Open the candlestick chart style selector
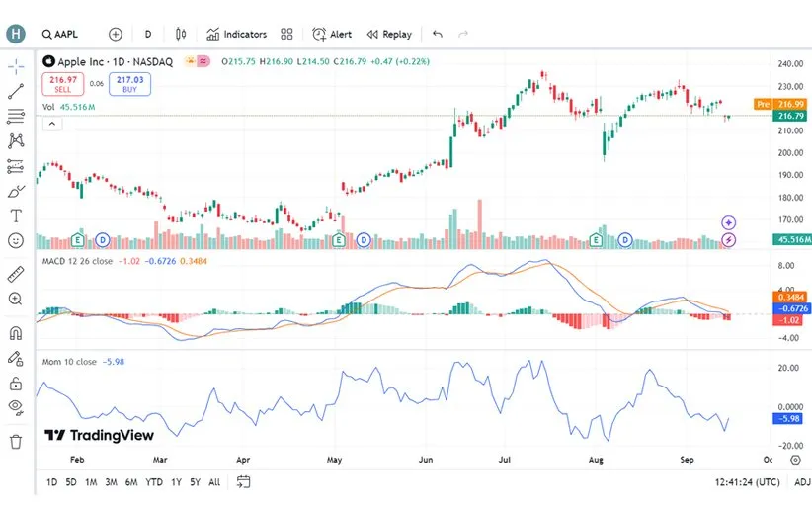This screenshot has width=812, height=516. [181, 34]
